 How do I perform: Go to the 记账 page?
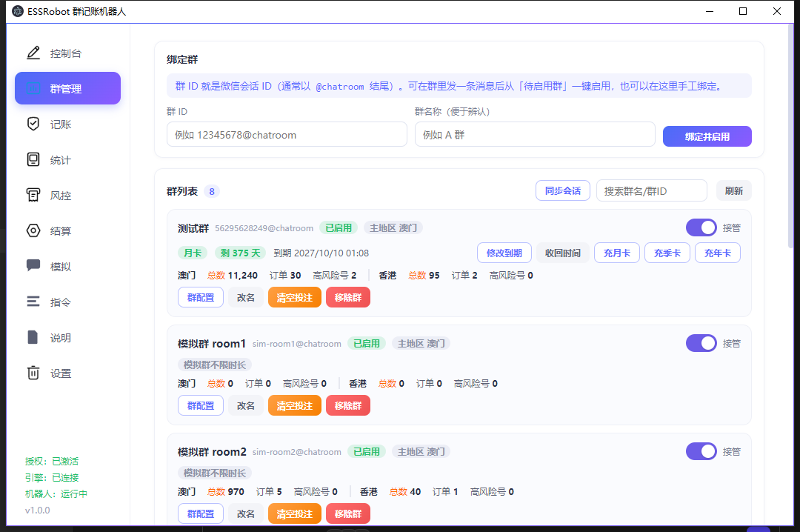(x=60, y=124)
